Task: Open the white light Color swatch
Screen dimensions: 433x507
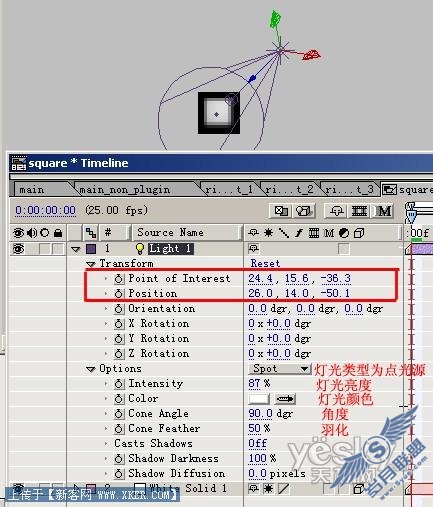Action: (259, 399)
